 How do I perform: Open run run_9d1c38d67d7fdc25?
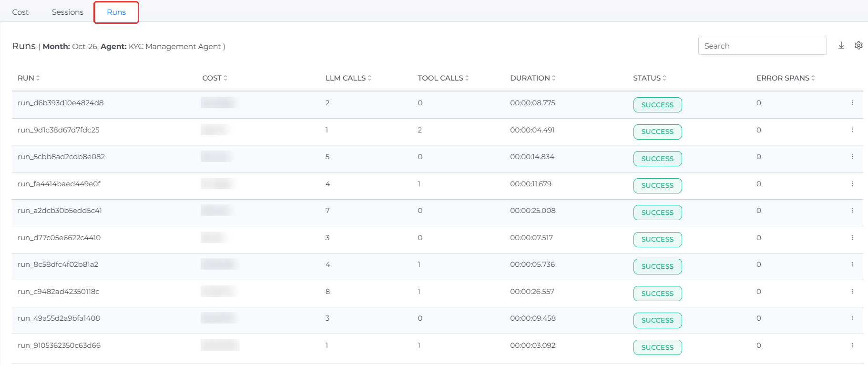coord(59,130)
